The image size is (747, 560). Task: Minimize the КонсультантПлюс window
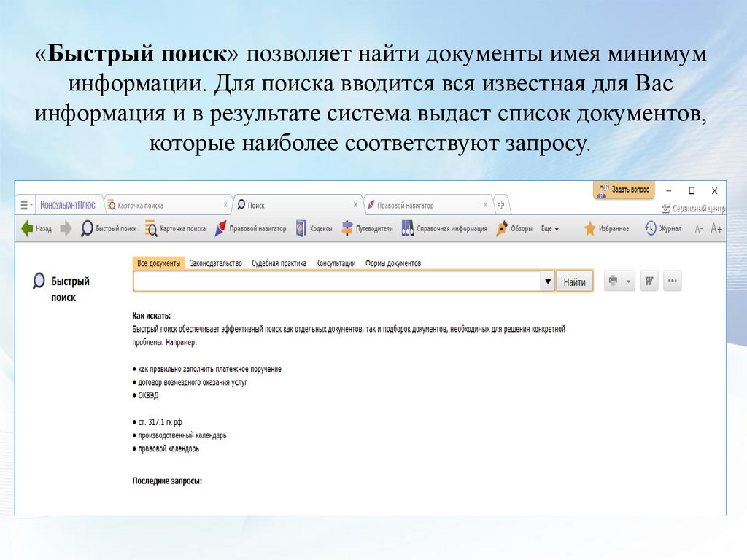pos(669,190)
